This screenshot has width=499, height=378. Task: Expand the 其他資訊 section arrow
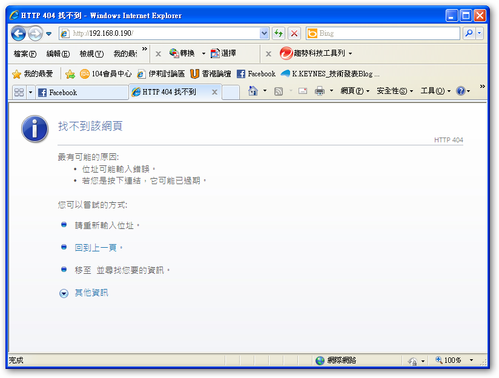(x=64, y=293)
